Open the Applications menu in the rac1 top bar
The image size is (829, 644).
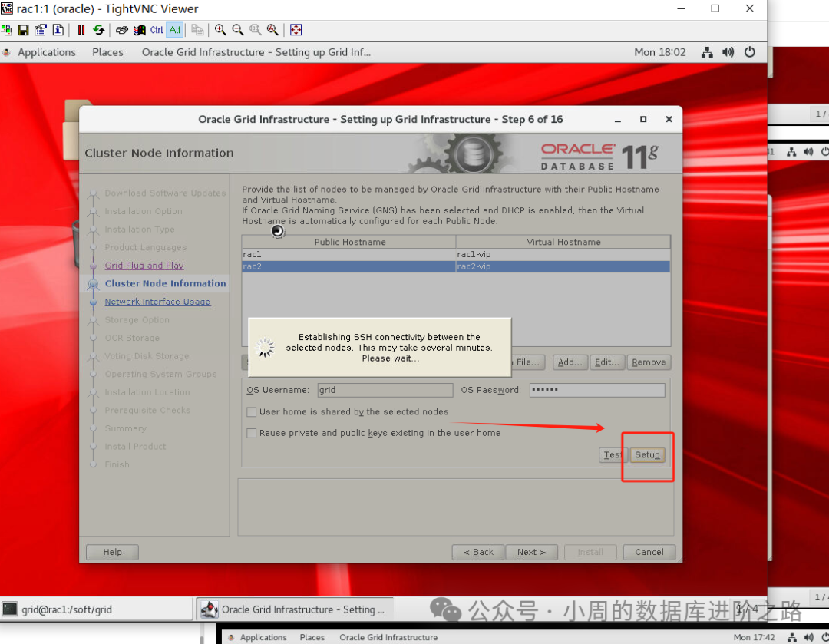[47, 52]
